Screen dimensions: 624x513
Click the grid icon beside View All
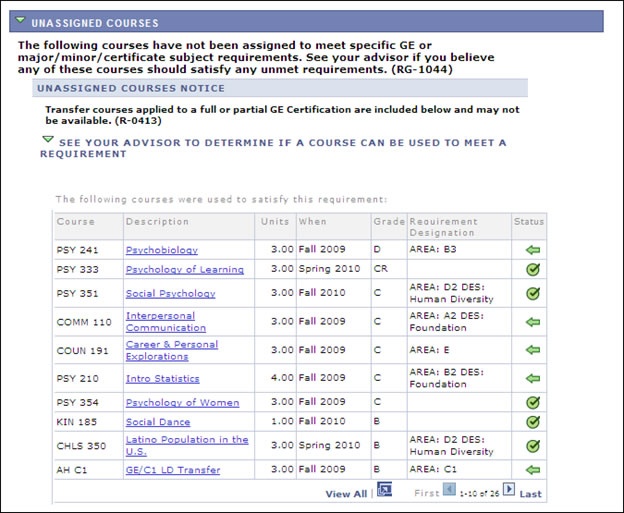384,490
